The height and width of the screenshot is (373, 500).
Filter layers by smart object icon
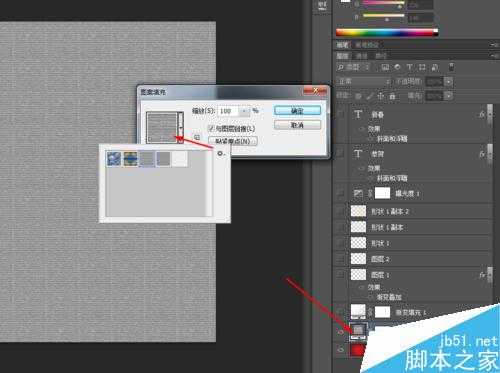(435, 67)
